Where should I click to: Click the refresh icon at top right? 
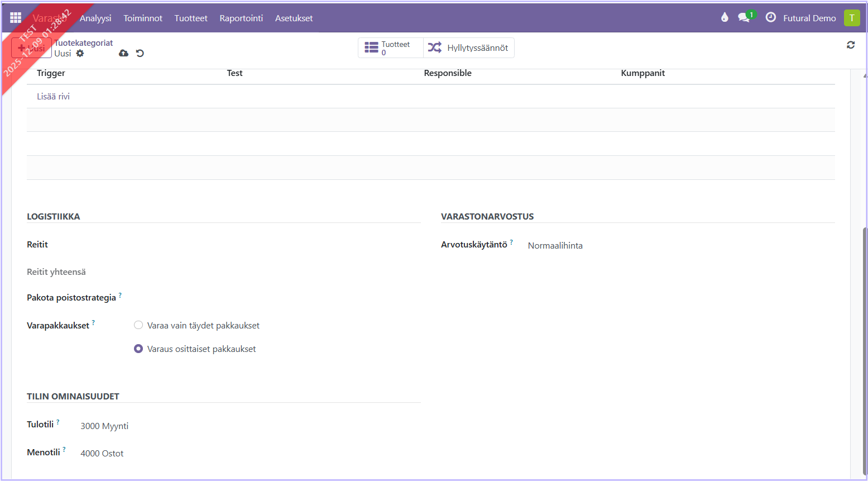click(x=850, y=45)
